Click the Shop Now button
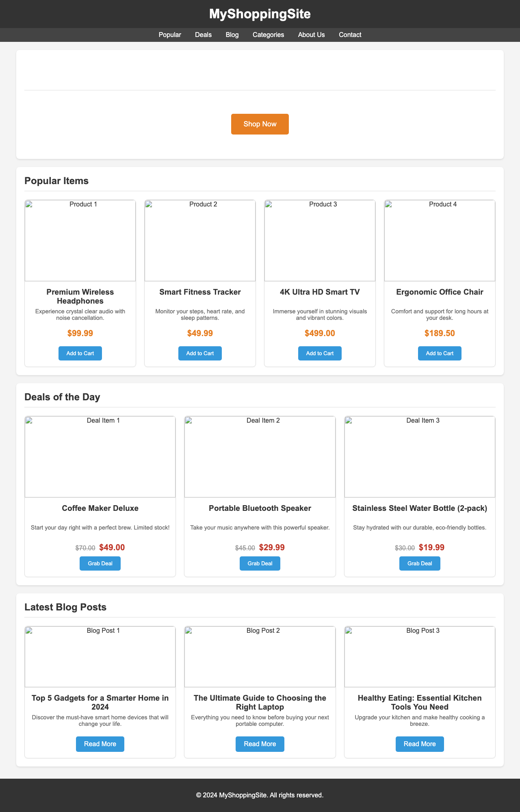Screen dimensions: 520x812 click(260, 124)
